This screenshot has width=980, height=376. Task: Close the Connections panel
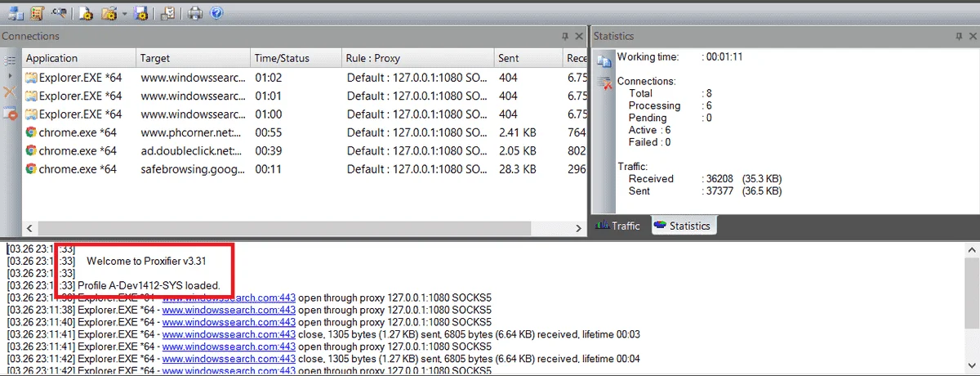[579, 36]
